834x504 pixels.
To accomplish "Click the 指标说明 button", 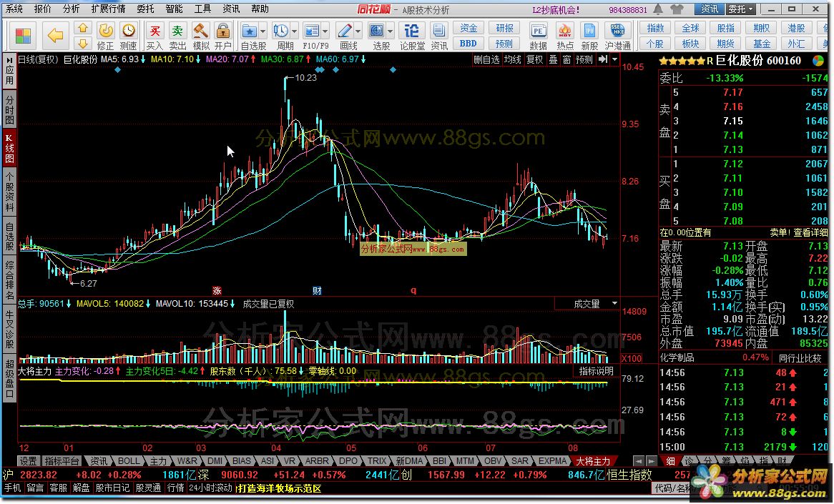I will 597,371.
